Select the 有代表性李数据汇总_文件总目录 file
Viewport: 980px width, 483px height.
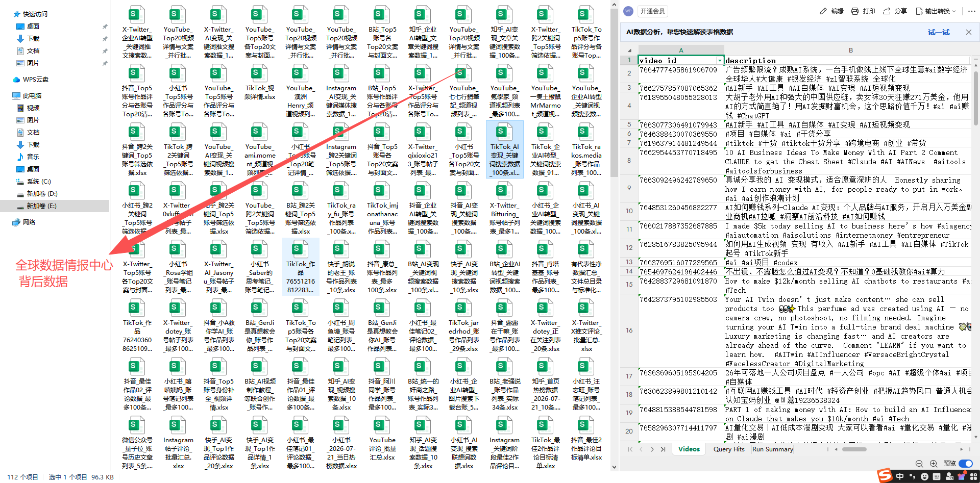click(x=586, y=267)
